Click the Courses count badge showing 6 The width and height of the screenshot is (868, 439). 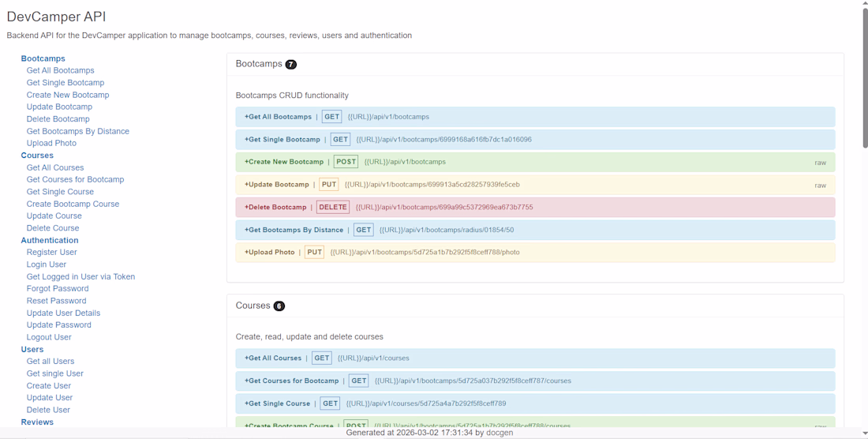(279, 306)
